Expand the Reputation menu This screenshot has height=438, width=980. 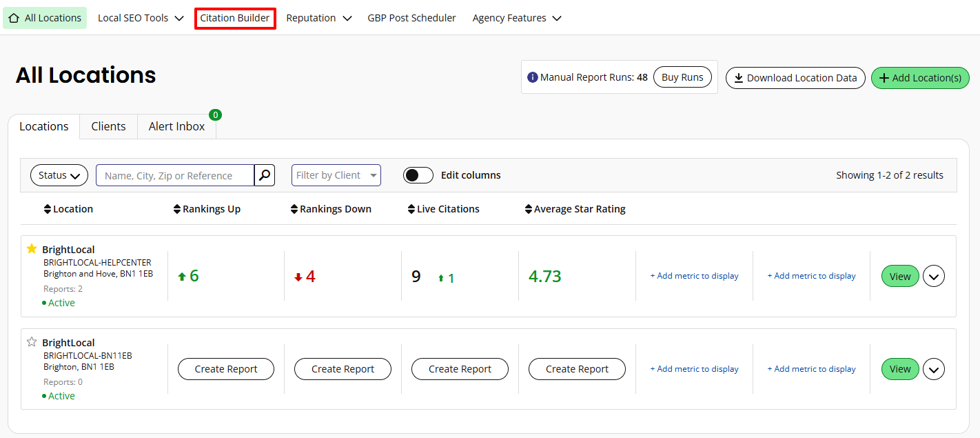point(319,18)
